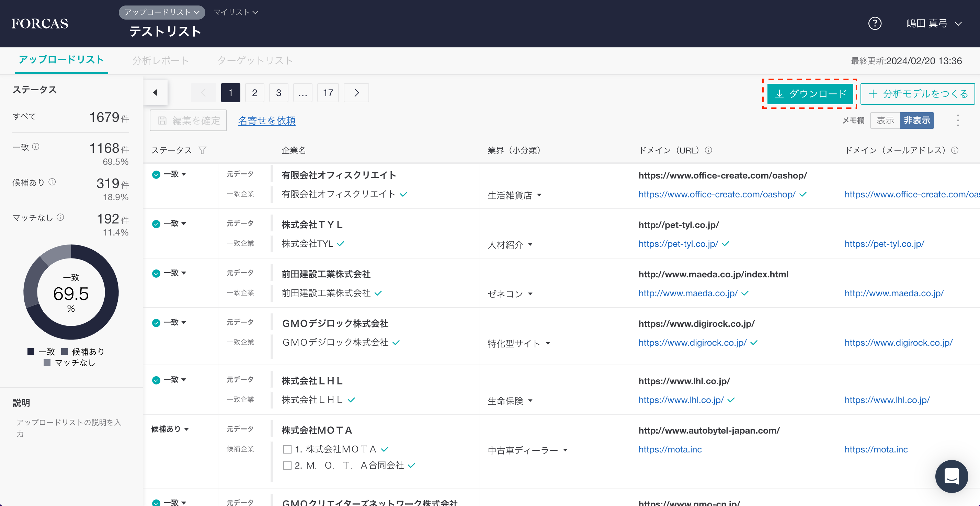Click the status column filter icon
The image size is (980, 506).
click(202, 151)
